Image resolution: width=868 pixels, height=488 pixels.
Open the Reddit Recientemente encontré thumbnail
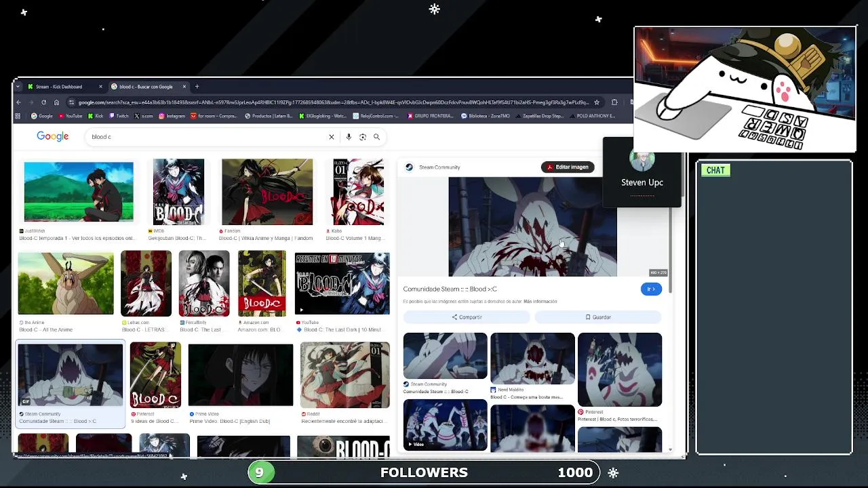coord(345,375)
